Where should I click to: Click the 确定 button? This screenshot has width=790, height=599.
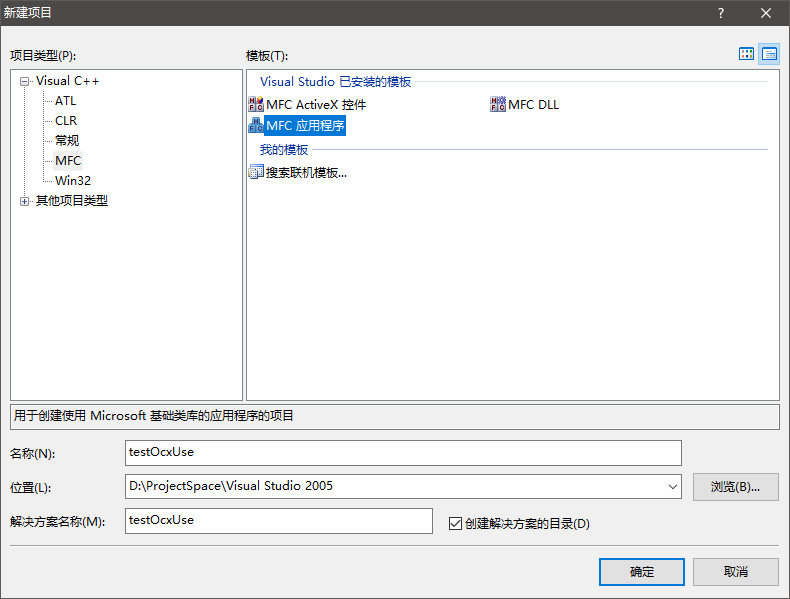[x=642, y=572]
